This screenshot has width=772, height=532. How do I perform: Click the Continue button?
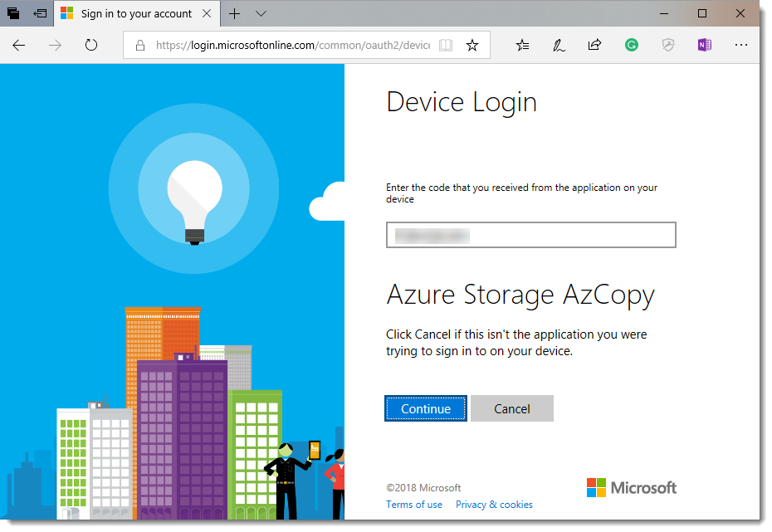[425, 408]
